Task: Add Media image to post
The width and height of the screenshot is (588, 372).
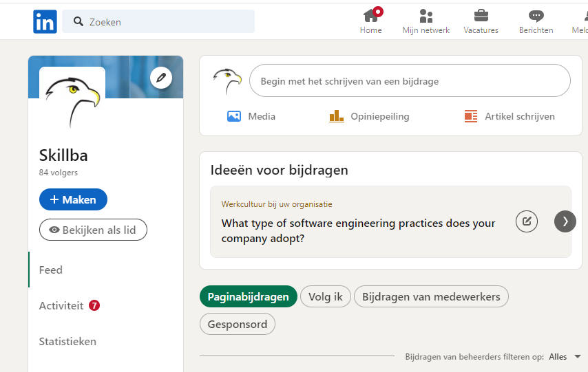Action: coord(251,116)
